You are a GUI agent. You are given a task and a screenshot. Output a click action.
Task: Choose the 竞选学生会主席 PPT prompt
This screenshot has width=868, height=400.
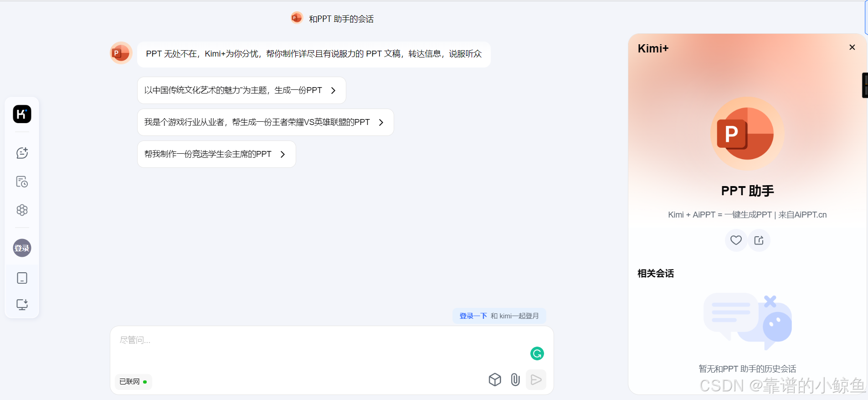point(216,154)
